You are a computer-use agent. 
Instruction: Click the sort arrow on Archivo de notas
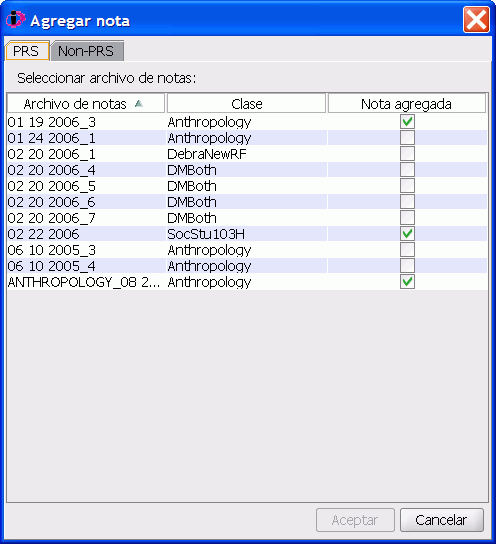click(x=139, y=103)
